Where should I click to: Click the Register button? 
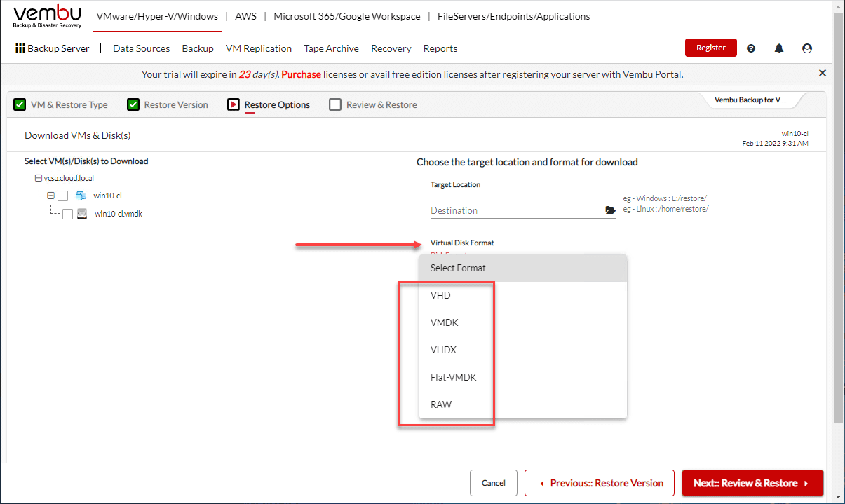click(710, 48)
